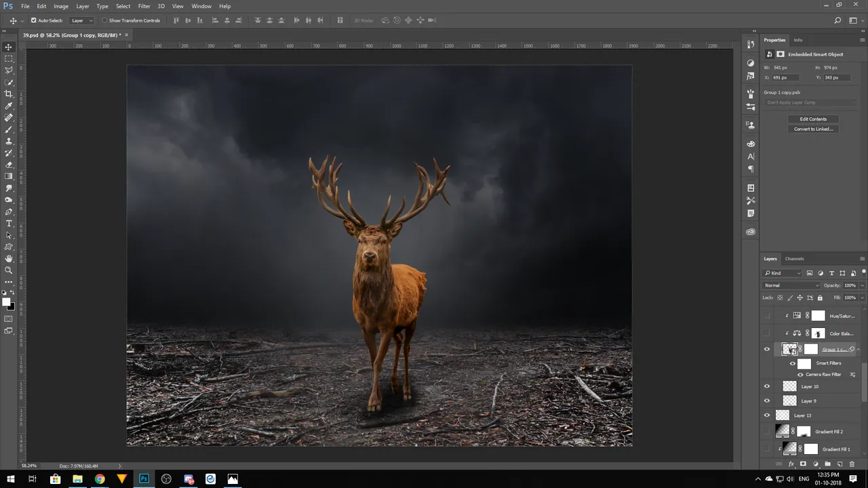Select the Eyedropper tool
Screen dimensions: 868x488
[x=9, y=106]
